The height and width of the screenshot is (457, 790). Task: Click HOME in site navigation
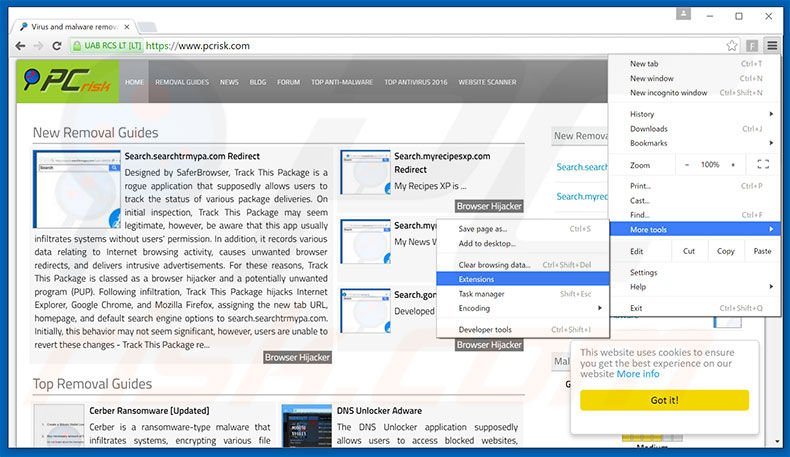coord(134,82)
